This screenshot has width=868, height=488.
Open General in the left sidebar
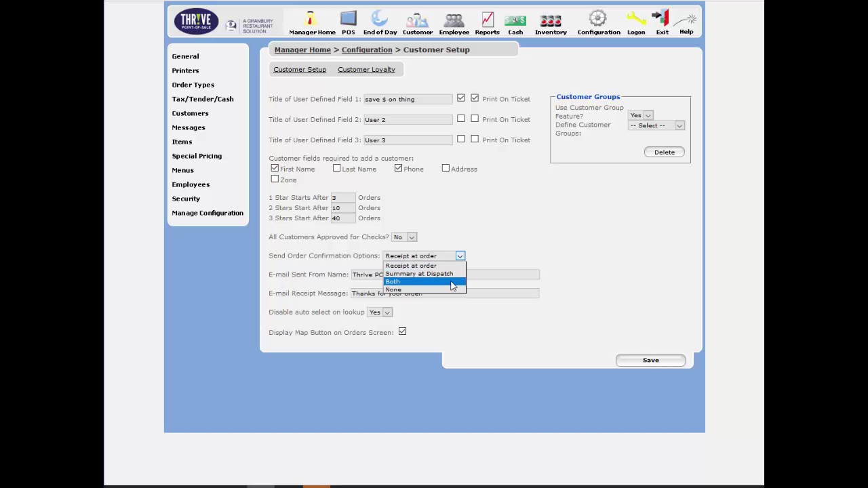185,56
